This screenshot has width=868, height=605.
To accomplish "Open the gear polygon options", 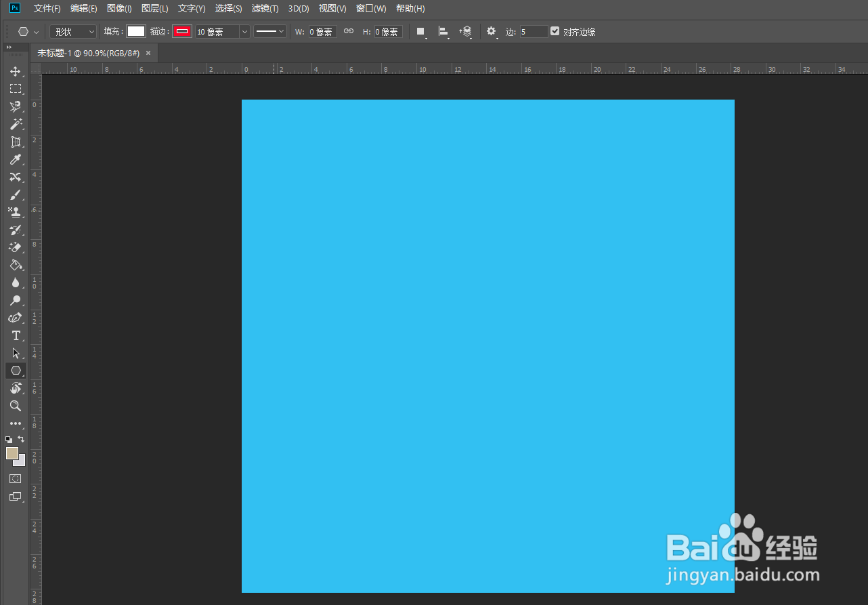I will tap(492, 31).
